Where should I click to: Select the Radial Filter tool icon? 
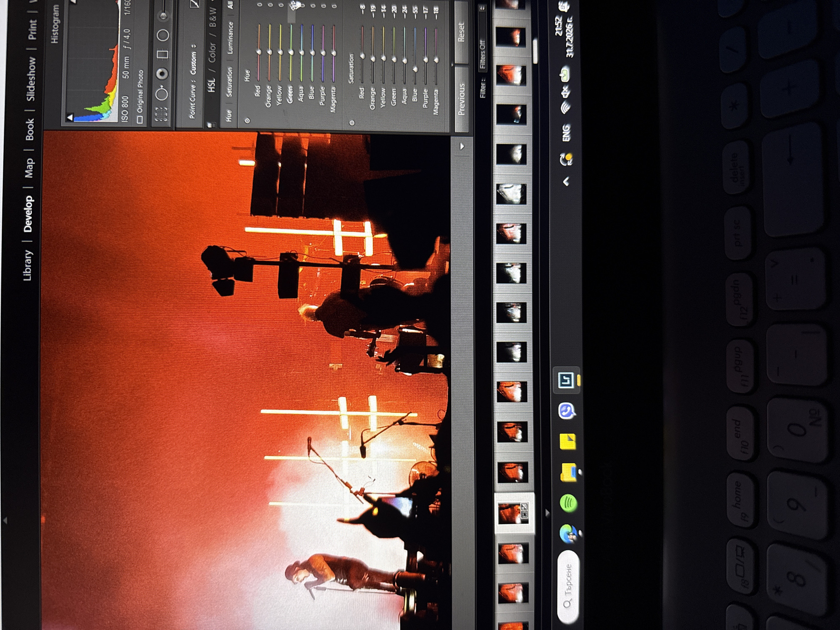tap(163, 35)
